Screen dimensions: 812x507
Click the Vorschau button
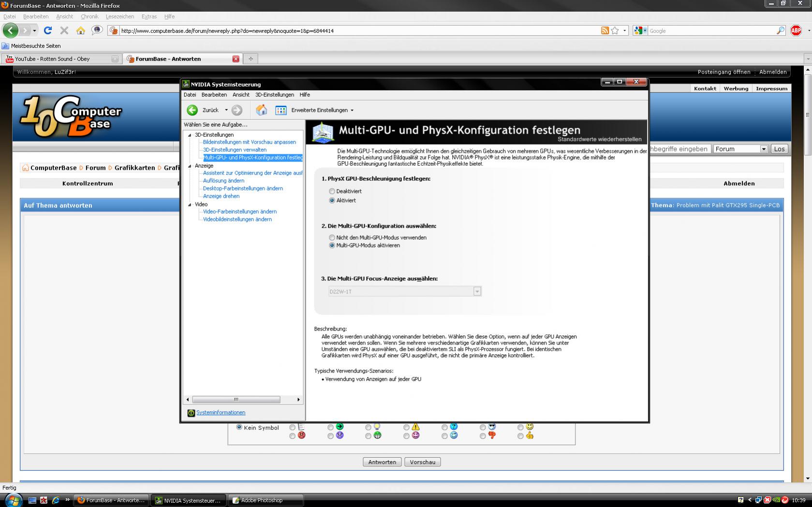(423, 462)
